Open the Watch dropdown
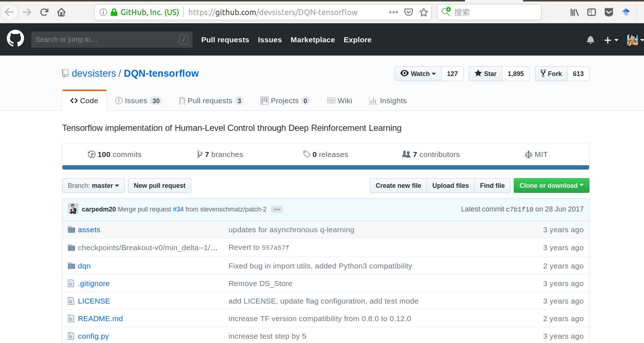The image size is (644, 343). [418, 73]
